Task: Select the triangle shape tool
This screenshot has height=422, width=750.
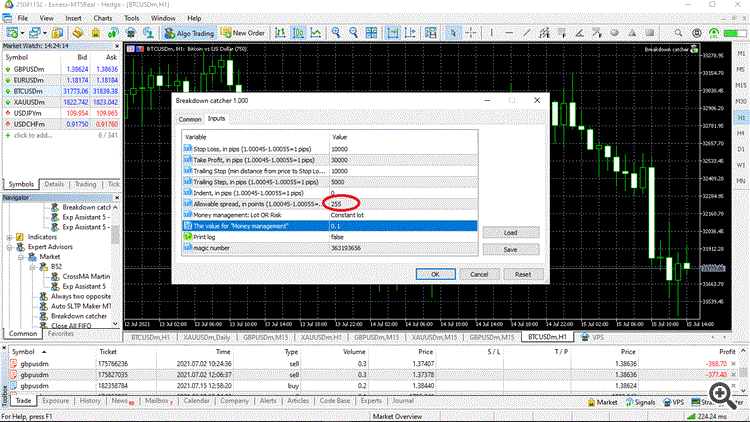Action: (632, 33)
